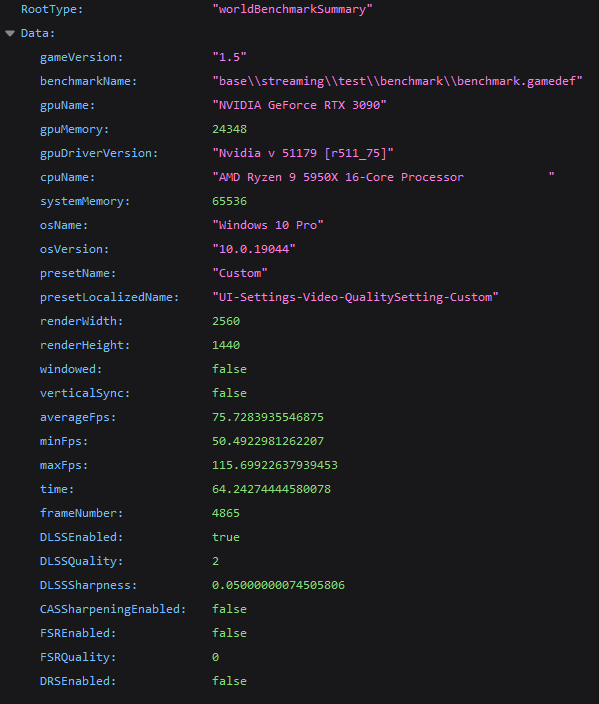The image size is (599, 704).
Task: Click the NVIDIA GeForce RTX 3090 value
Action: (300, 106)
